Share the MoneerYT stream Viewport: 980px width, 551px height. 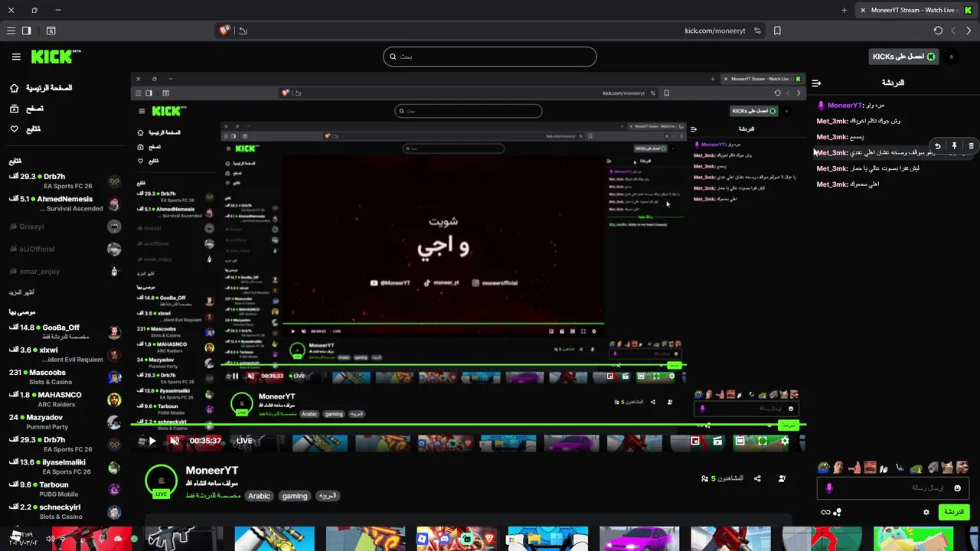(x=757, y=478)
